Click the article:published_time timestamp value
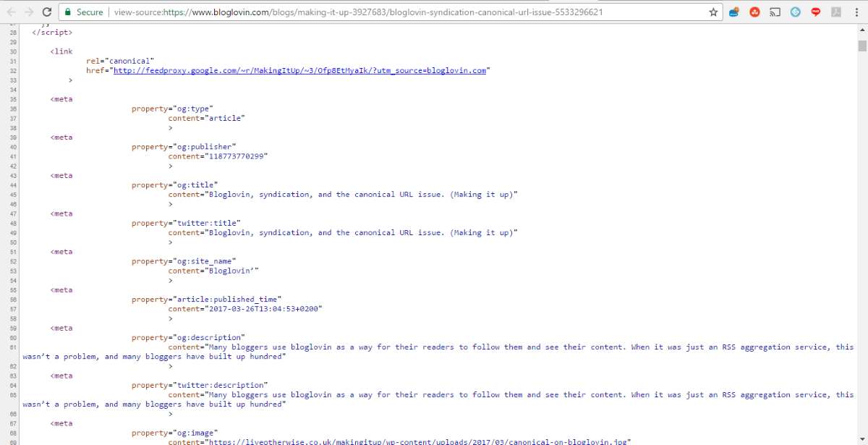868x445 pixels. [x=265, y=309]
